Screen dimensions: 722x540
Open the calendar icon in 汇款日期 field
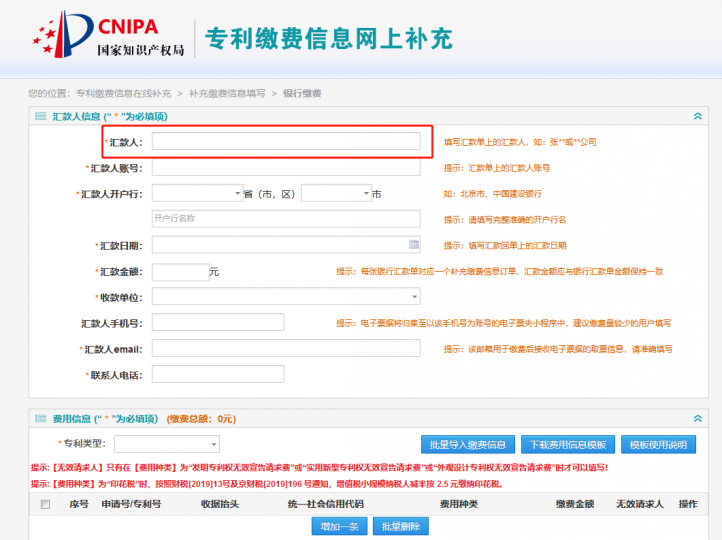point(414,244)
